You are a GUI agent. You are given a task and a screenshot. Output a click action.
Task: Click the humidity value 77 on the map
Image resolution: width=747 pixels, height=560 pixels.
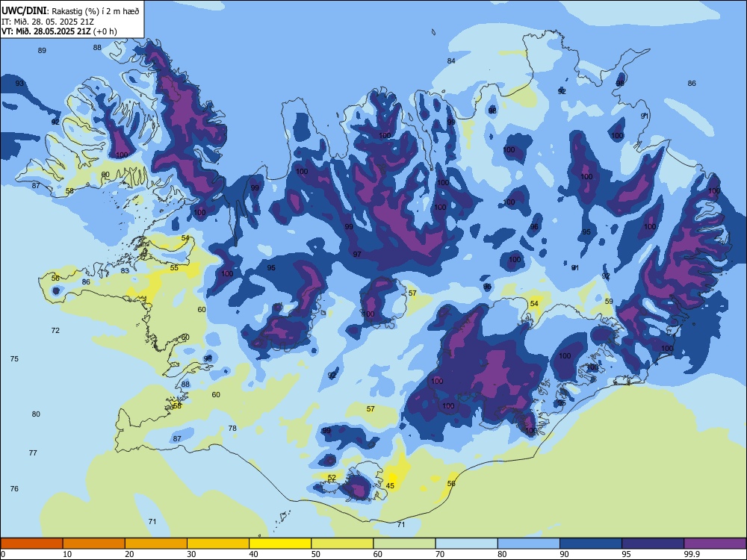33,453
